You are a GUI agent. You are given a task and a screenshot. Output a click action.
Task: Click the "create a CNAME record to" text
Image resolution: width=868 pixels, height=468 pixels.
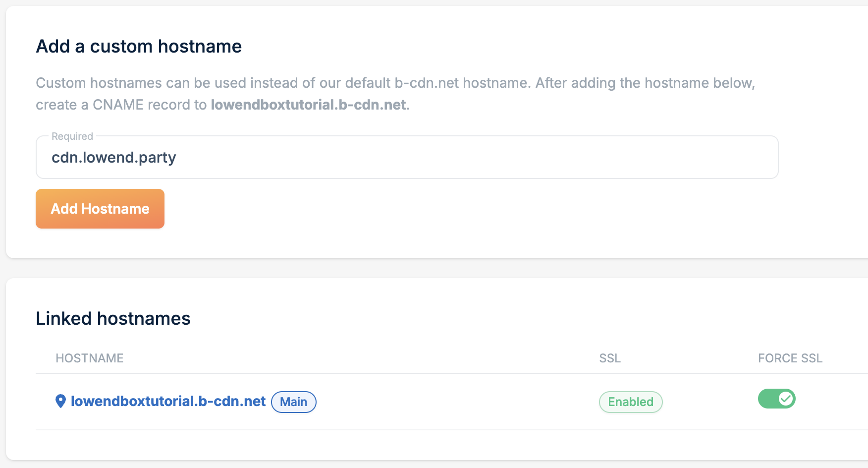[121, 105]
